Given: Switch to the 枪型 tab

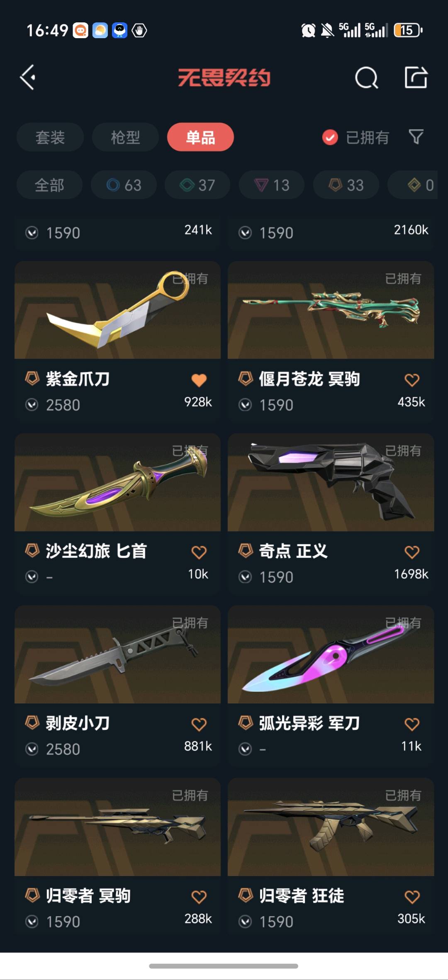Looking at the screenshot, I should [125, 137].
